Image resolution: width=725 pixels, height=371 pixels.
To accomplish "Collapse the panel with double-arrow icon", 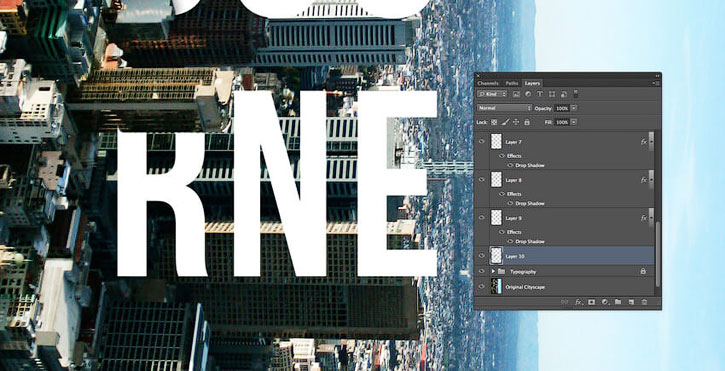I will pyautogui.click(x=657, y=75).
